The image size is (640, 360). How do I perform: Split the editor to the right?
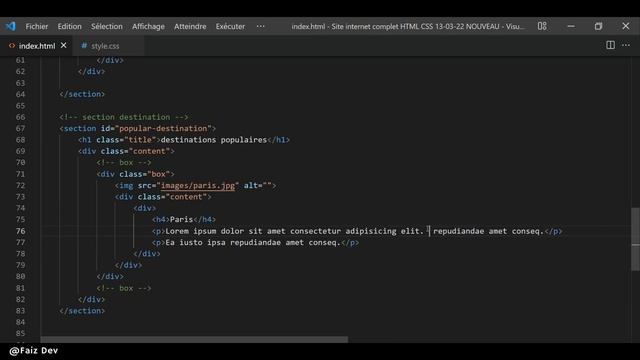coord(610,45)
